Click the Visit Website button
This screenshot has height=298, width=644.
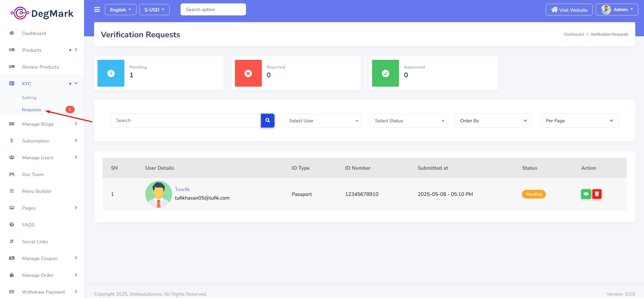569,9
